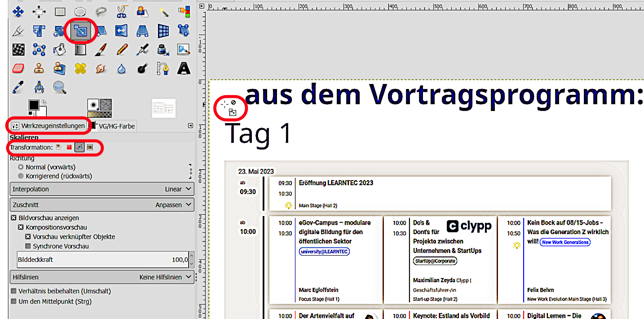
Task: Activate the Paths pen tool
Action: click(163, 68)
